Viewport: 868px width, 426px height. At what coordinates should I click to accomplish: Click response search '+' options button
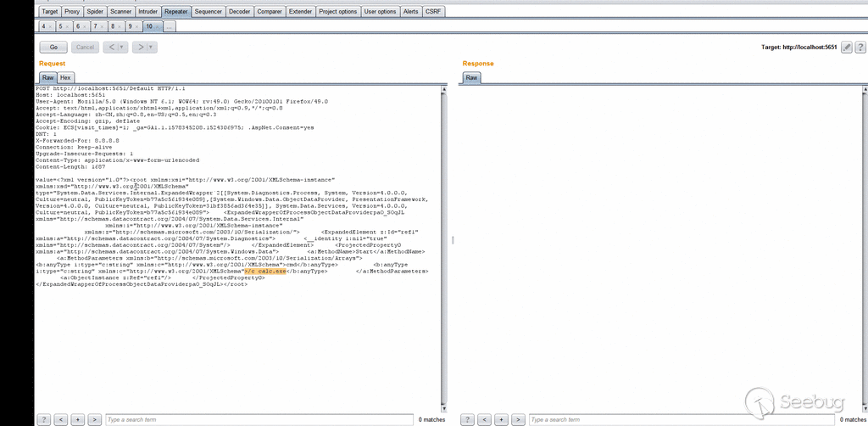point(500,419)
